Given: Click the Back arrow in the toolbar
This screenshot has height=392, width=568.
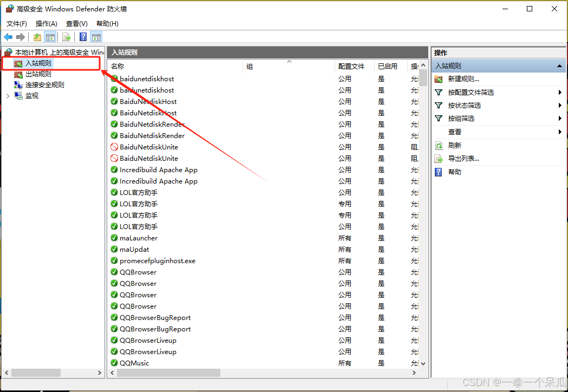Looking at the screenshot, I should pyautogui.click(x=8, y=37).
